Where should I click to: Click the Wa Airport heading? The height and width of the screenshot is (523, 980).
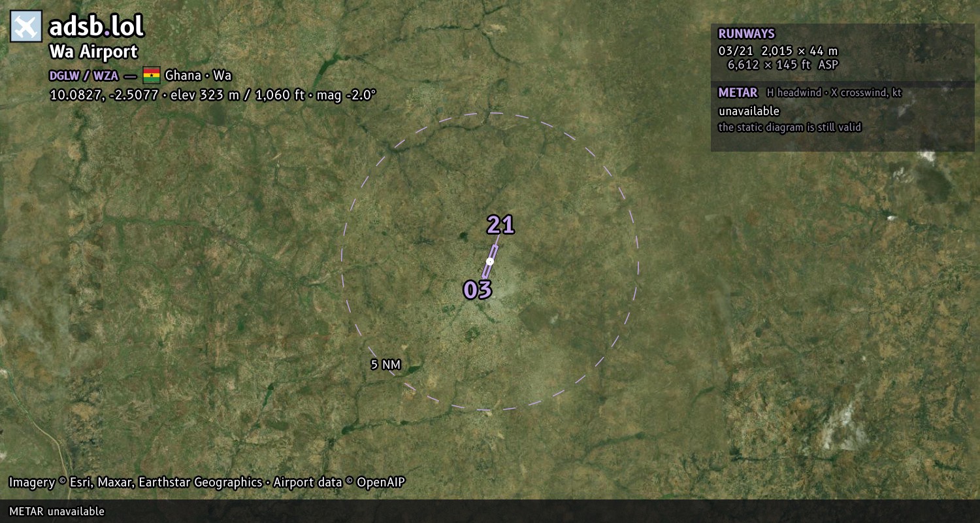point(93,52)
